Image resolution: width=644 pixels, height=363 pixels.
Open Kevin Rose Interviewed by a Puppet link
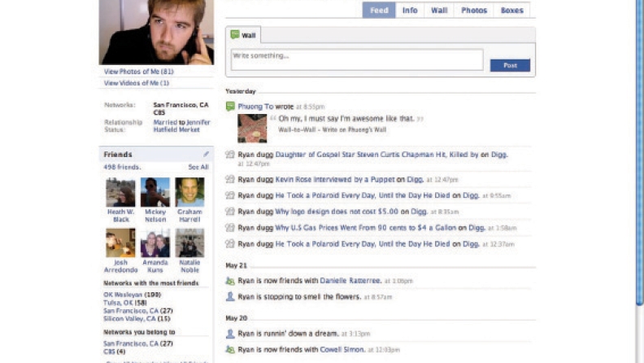(335, 180)
